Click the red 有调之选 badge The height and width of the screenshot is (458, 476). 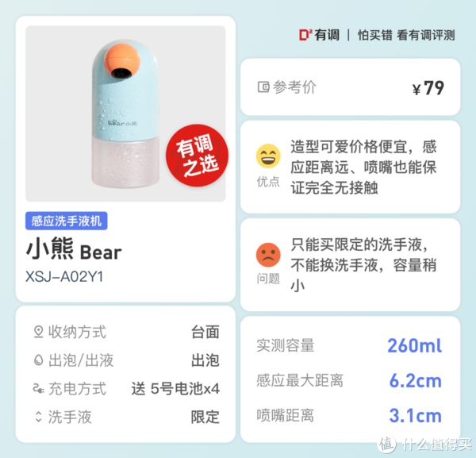[x=197, y=156]
